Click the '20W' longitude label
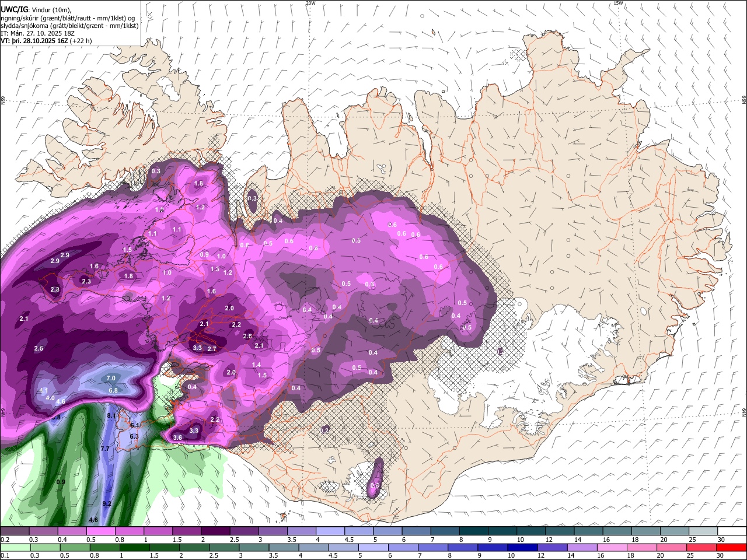 click(310, 3)
